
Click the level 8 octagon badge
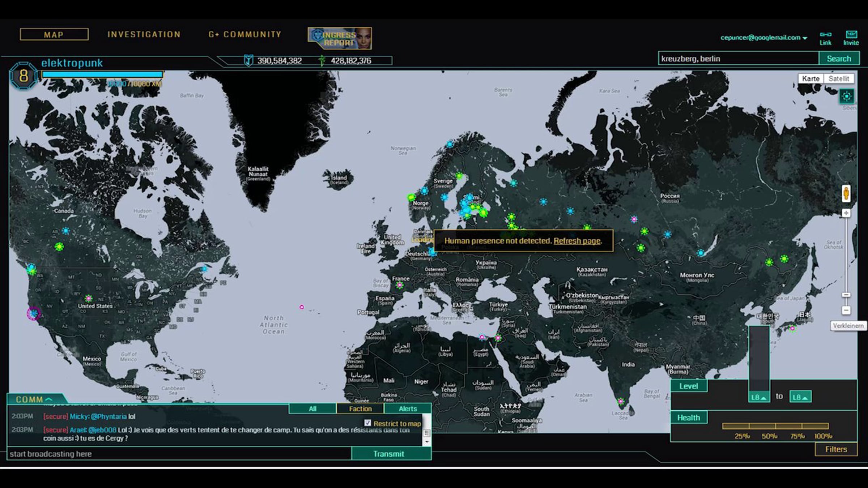tap(24, 76)
